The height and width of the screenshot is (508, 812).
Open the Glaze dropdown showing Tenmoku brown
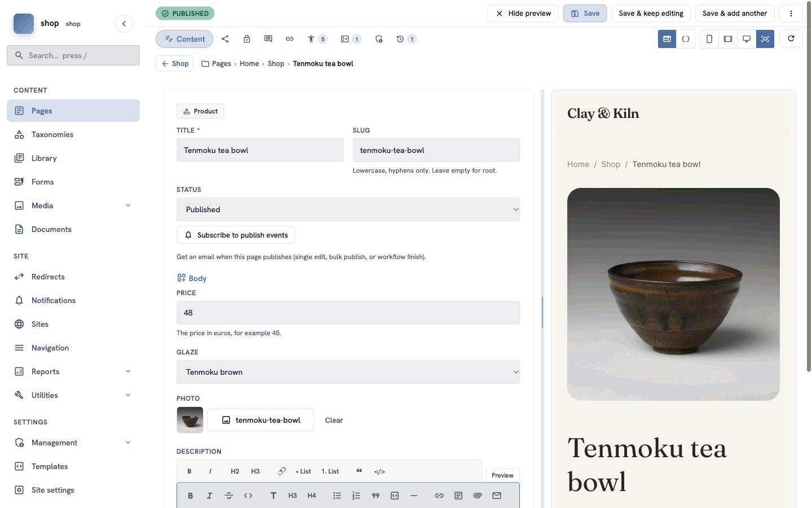(348, 372)
